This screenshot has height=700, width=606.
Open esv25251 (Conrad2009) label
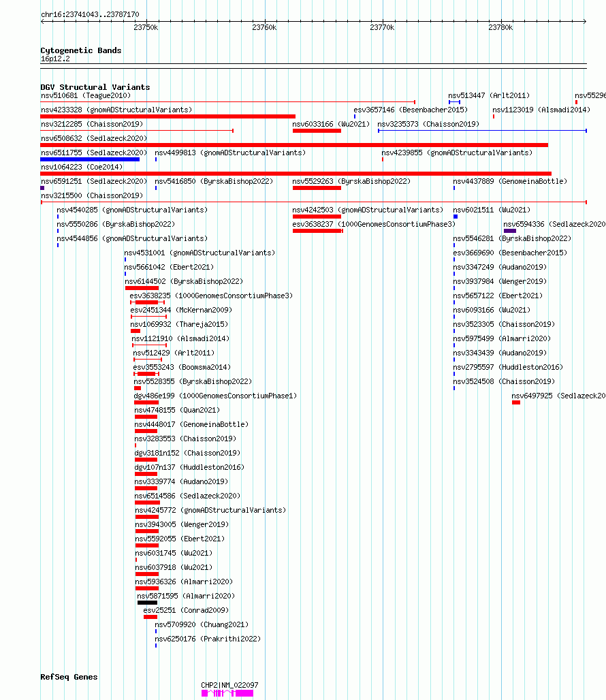click(186, 610)
